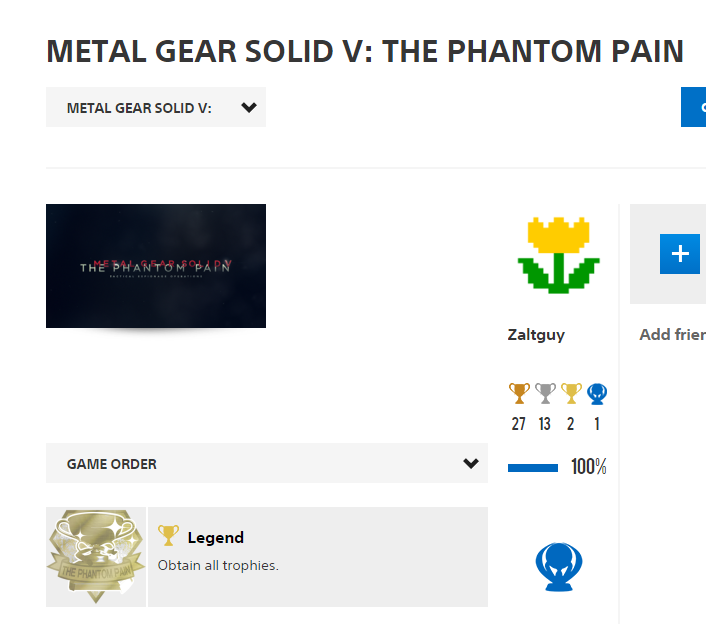
Task: Click the chevron on the Game Order selector
Action: click(471, 464)
